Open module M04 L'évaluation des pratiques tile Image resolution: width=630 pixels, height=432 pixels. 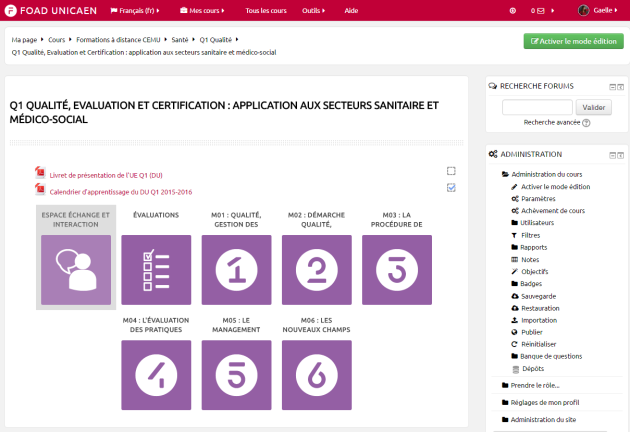156,374
